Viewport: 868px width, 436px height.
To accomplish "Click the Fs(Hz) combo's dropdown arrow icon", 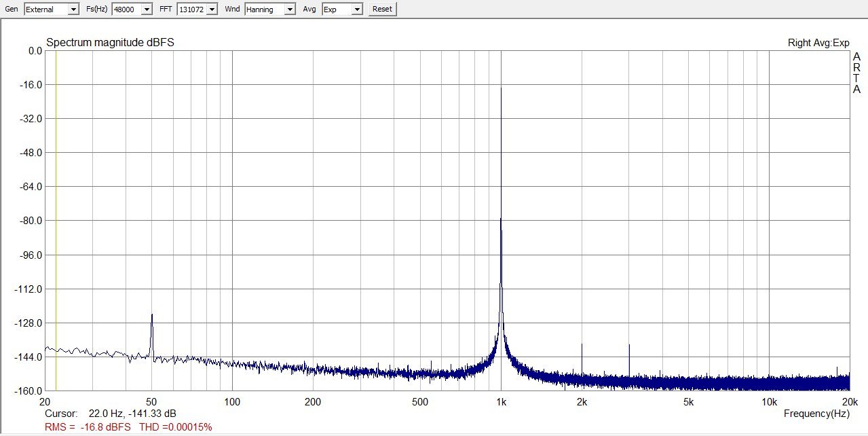I will point(148,9).
